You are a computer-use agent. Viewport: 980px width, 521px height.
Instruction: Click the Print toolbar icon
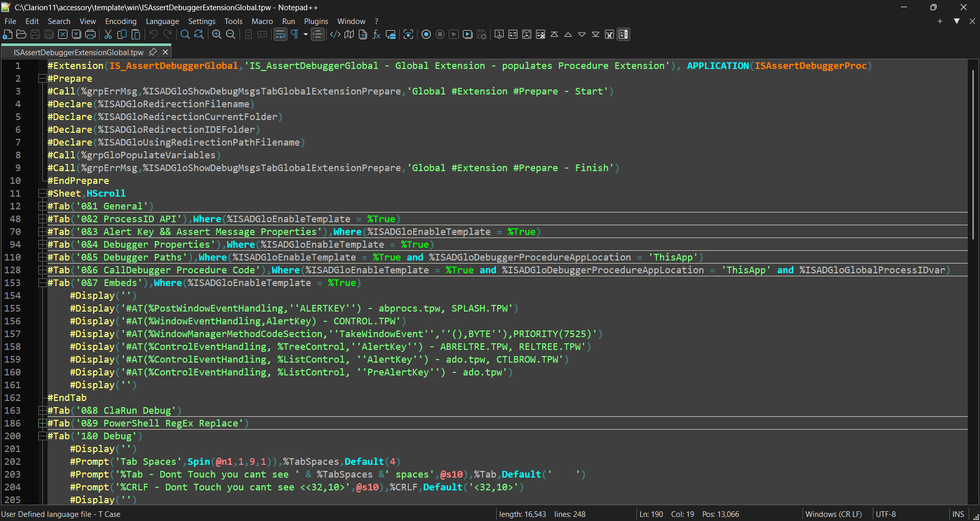click(90, 34)
